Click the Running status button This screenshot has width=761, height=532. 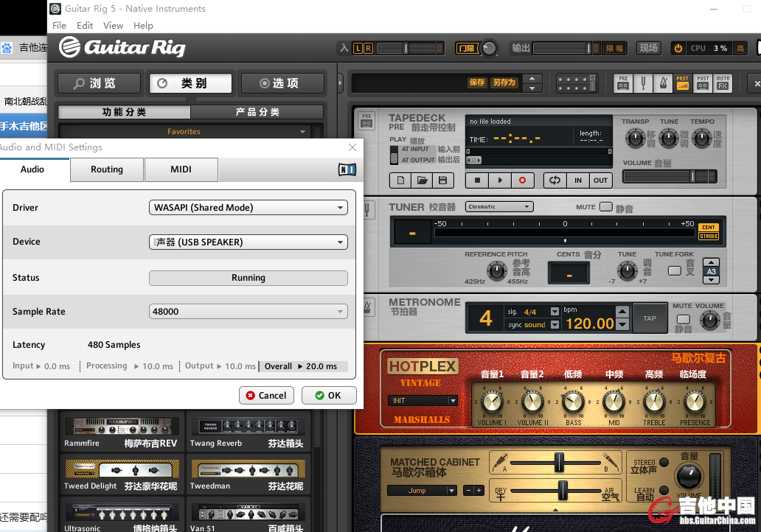(248, 278)
